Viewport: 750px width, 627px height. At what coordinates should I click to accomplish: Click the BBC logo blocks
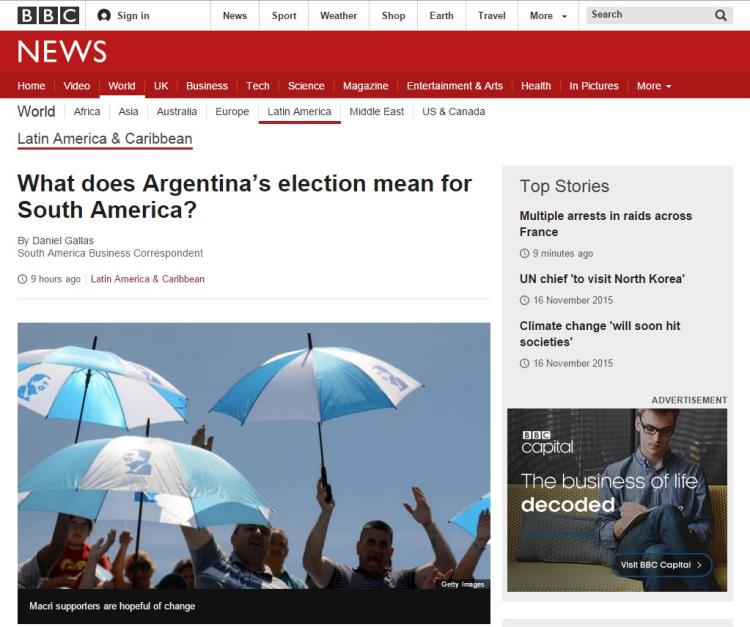[48, 16]
